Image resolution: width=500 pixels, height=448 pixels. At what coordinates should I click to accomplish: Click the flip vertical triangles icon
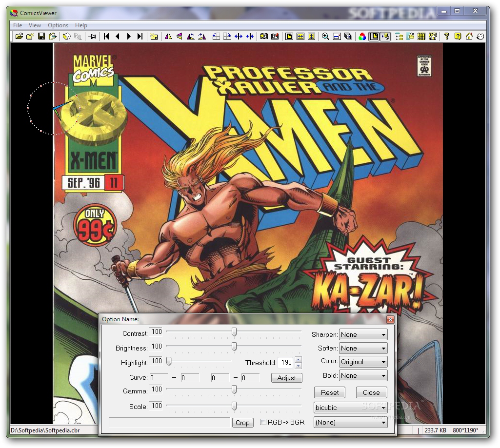coord(180,37)
